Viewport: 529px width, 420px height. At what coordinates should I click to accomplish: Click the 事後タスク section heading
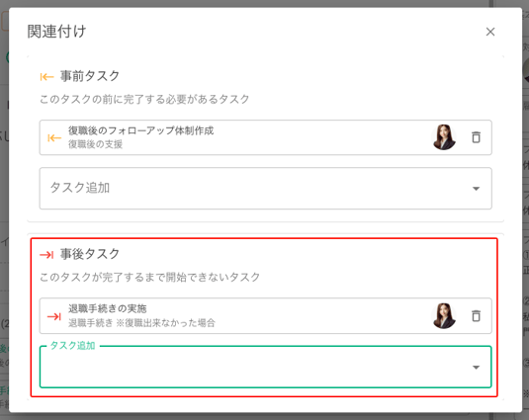tap(90, 254)
